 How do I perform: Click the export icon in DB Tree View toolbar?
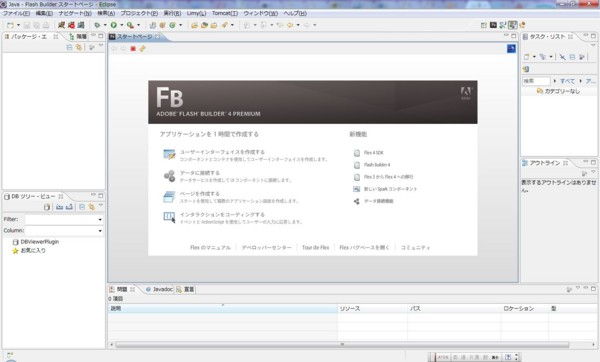point(69,207)
